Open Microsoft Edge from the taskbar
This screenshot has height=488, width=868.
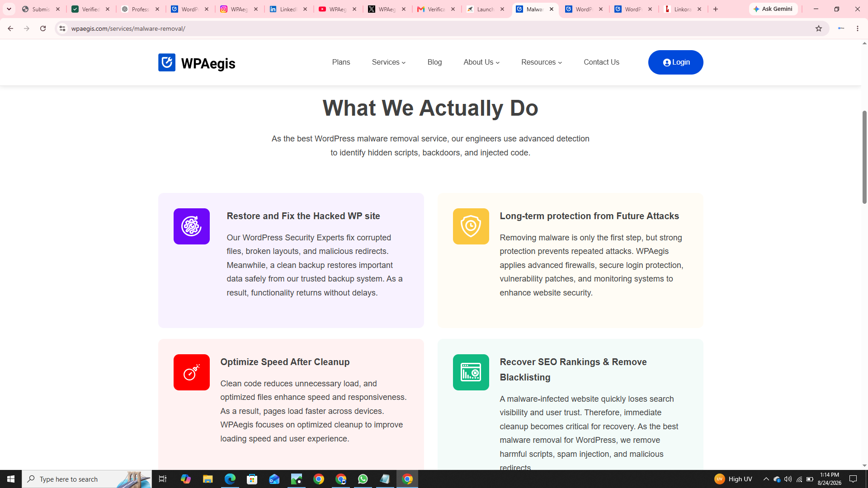tap(230, 479)
